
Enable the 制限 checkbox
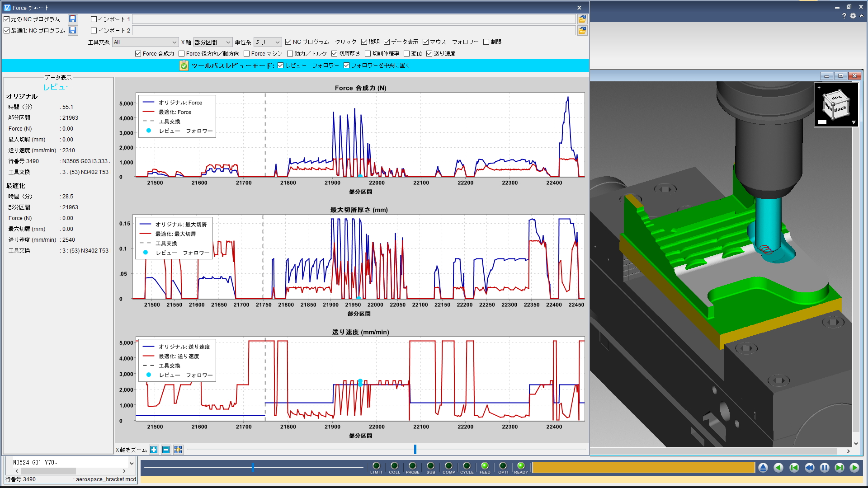[486, 42]
